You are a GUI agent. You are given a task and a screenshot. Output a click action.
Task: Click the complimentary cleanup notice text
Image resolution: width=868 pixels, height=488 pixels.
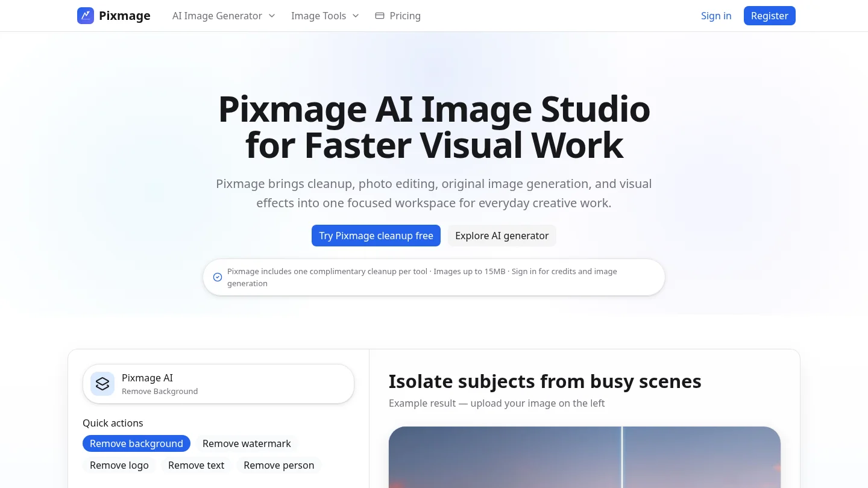tap(422, 277)
